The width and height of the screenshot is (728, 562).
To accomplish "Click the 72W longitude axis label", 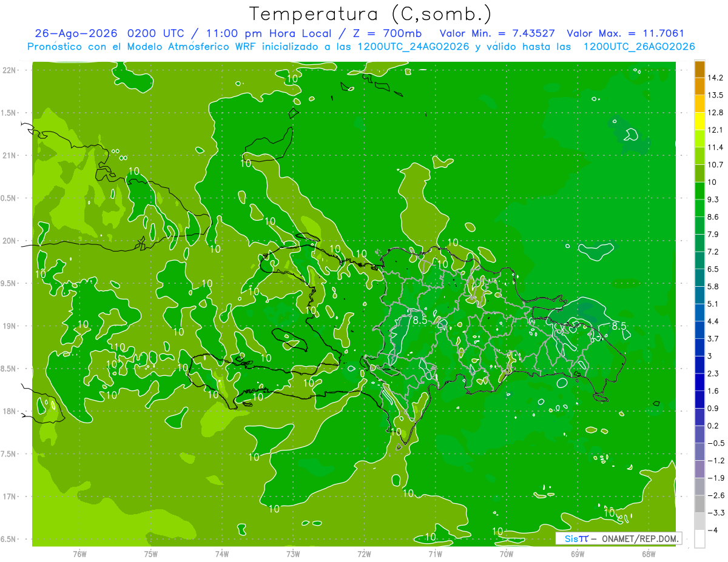I will (x=364, y=554).
